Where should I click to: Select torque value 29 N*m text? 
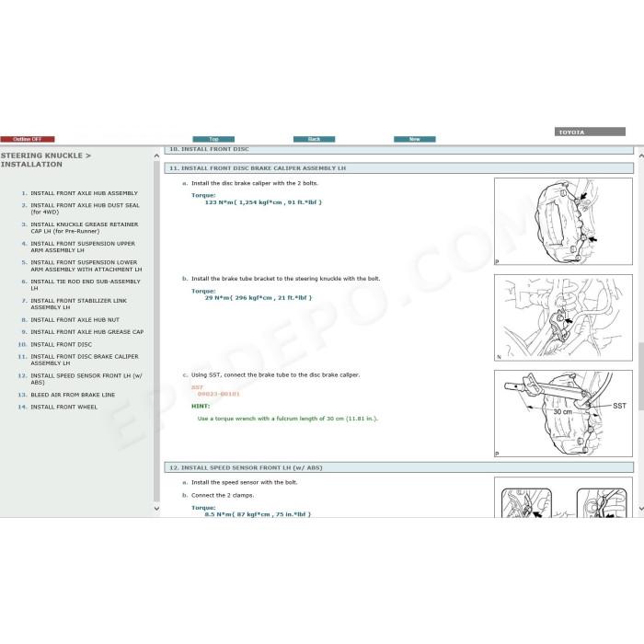point(259,298)
